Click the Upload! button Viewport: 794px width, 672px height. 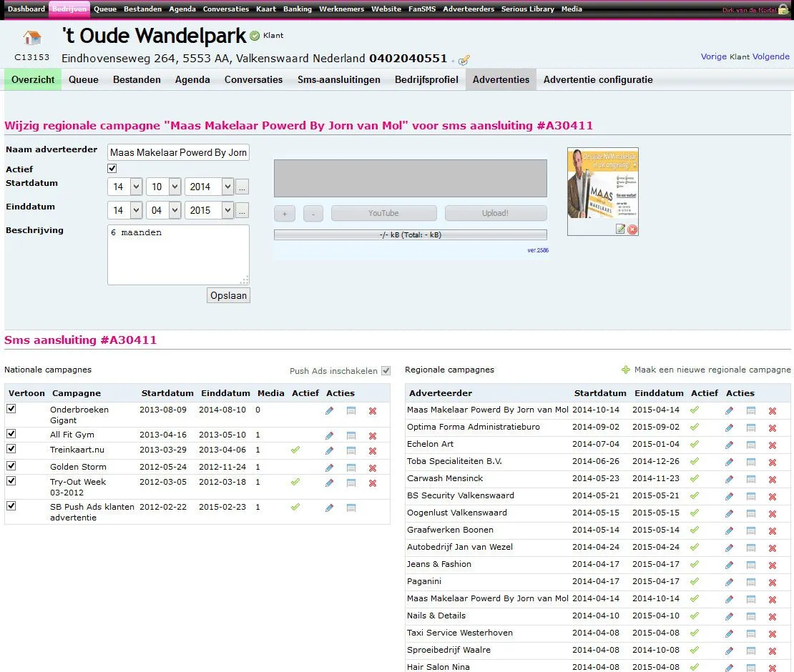(x=496, y=214)
